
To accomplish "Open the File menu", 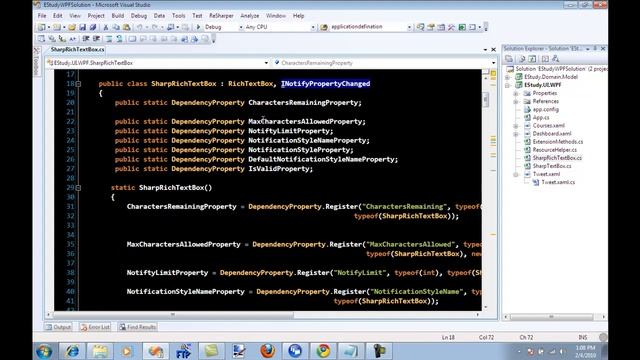I will tap(42, 16).
